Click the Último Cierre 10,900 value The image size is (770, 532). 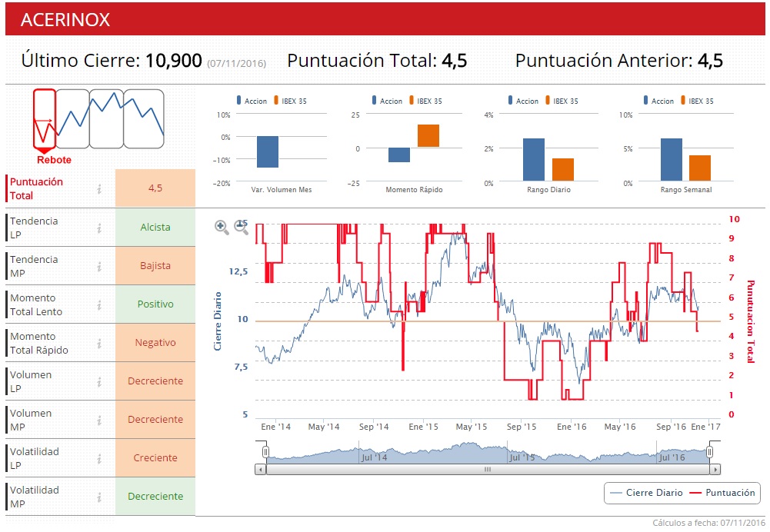pyautogui.click(x=173, y=61)
